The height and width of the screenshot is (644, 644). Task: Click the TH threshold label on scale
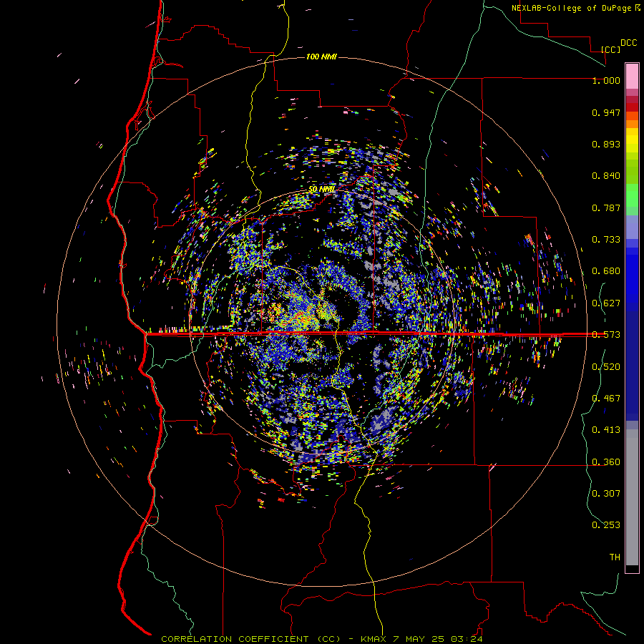(615, 557)
